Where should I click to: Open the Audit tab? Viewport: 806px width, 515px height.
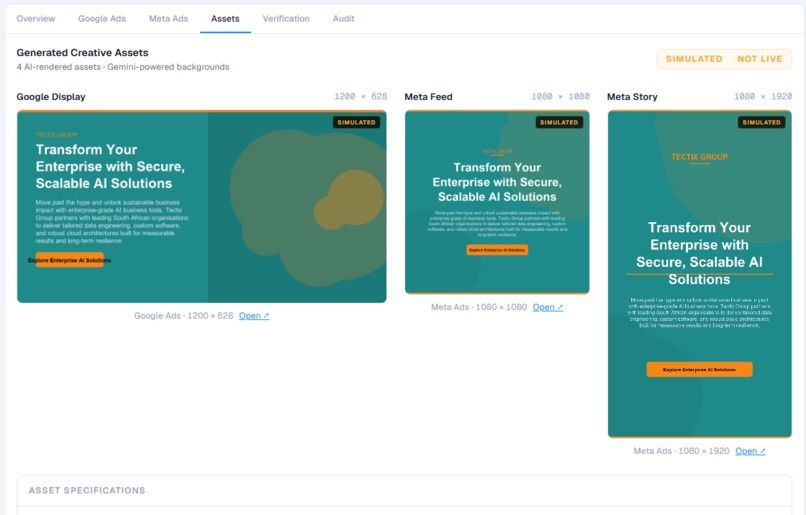pyautogui.click(x=343, y=19)
